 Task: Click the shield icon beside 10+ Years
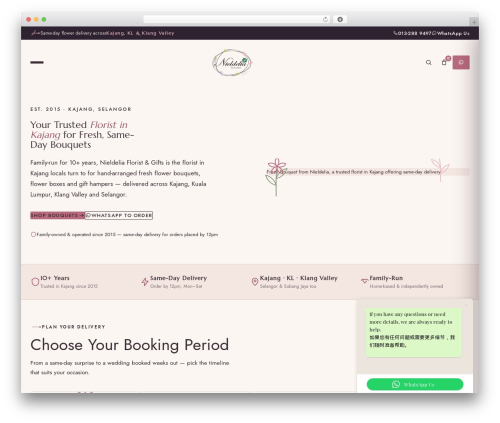pos(35,282)
